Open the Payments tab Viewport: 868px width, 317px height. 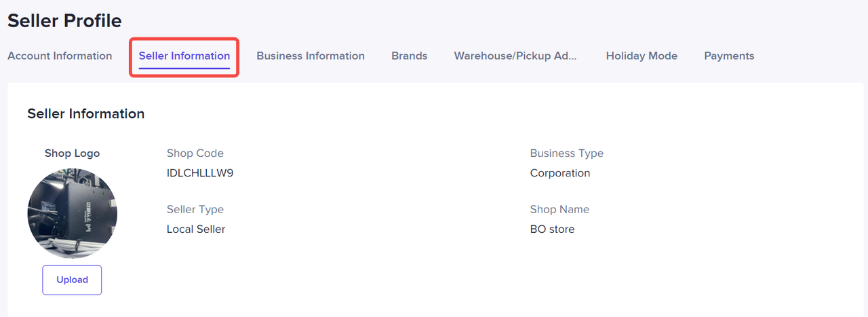pos(729,56)
